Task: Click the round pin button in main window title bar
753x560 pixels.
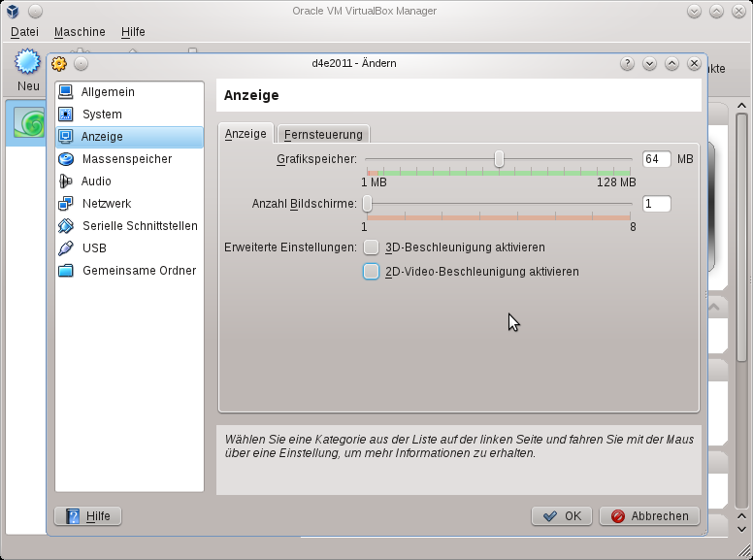Action: 35,11
